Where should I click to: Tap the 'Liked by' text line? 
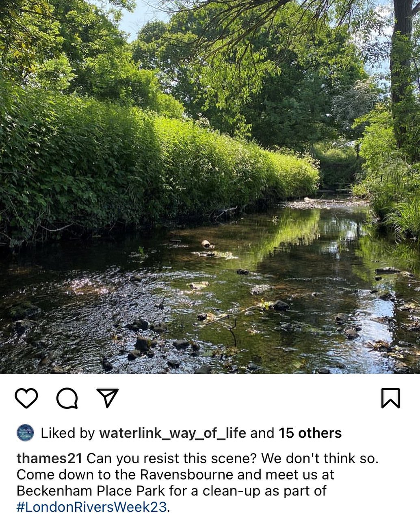191,433
